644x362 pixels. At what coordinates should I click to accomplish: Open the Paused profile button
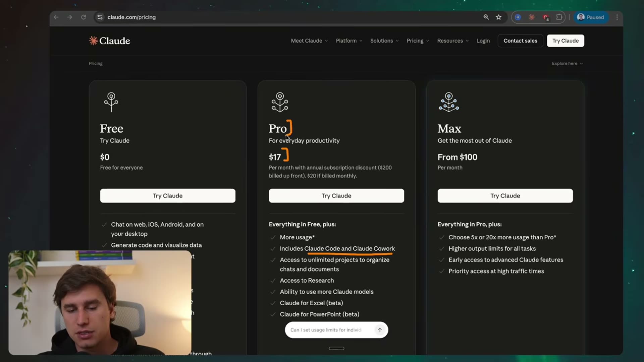click(x=591, y=17)
